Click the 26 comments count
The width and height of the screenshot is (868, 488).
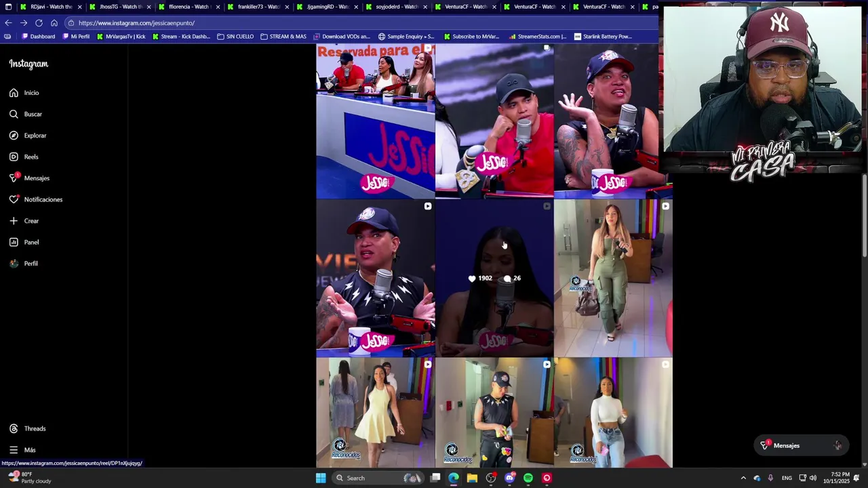pyautogui.click(x=512, y=279)
